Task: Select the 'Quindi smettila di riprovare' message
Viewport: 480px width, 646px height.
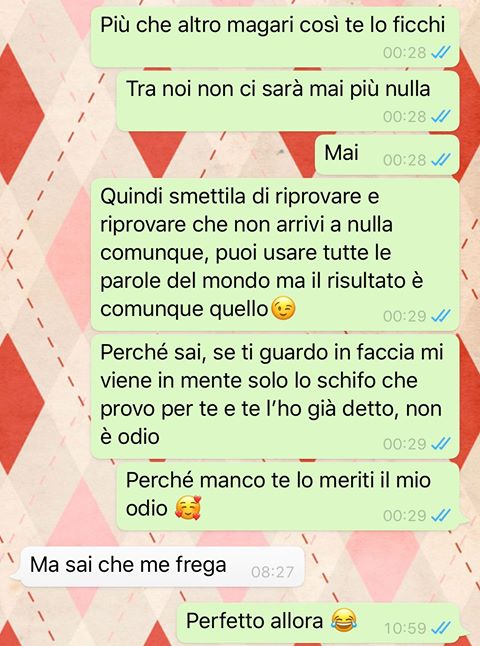Action: (x=275, y=255)
